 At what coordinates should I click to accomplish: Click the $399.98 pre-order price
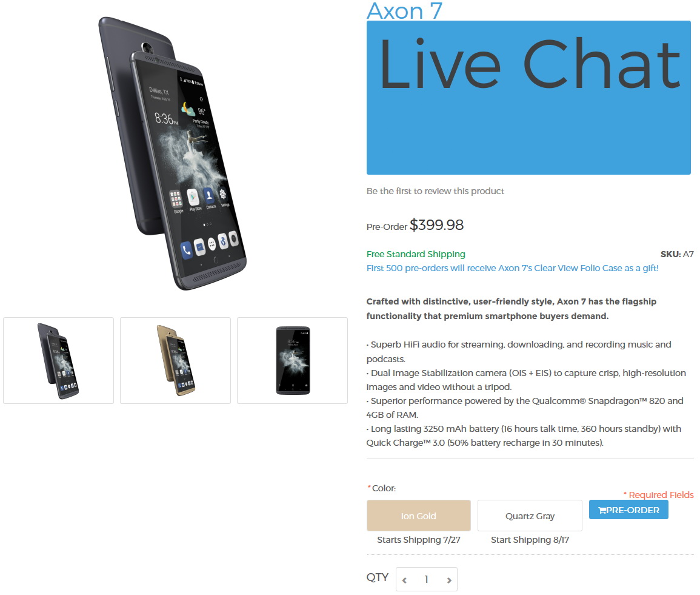click(436, 224)
